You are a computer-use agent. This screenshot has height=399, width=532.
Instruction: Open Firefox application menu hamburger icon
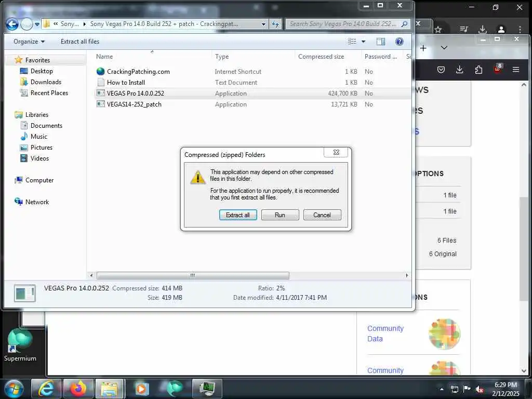point(516,70)
